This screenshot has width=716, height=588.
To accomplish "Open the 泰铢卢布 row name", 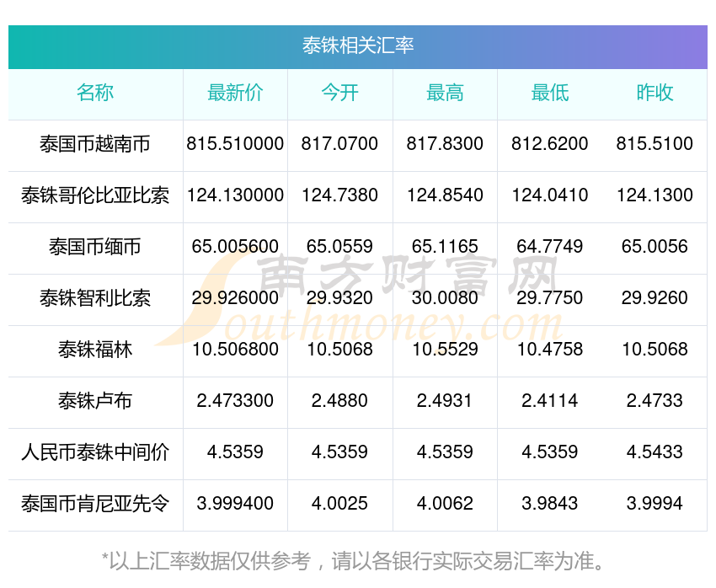I will click(x=95, y=401).
